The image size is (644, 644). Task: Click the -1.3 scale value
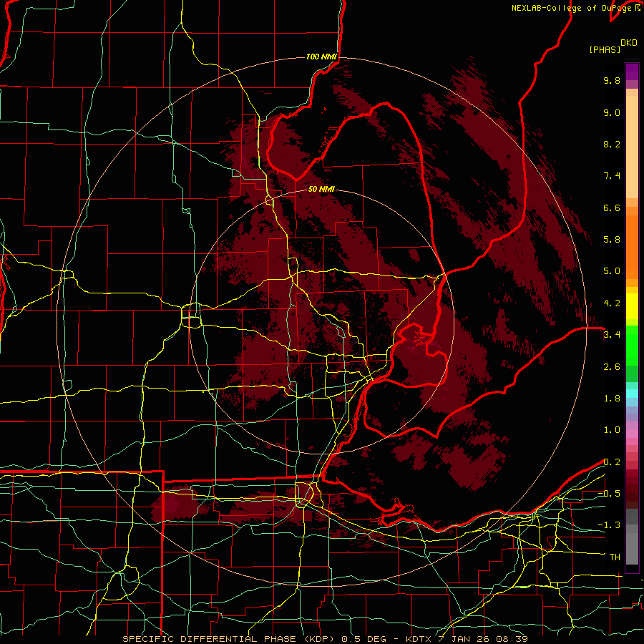click(x=609, y=525)
